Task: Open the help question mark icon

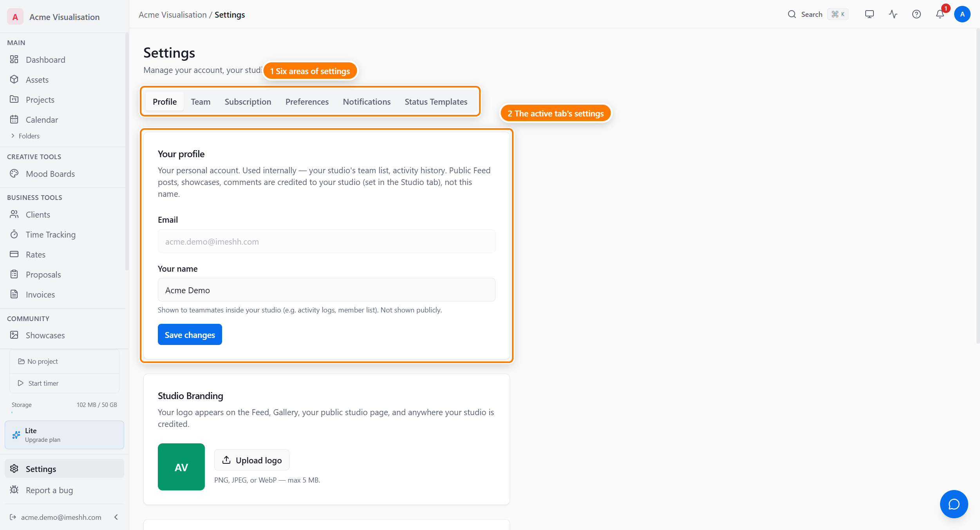Action: pos(917,14)
